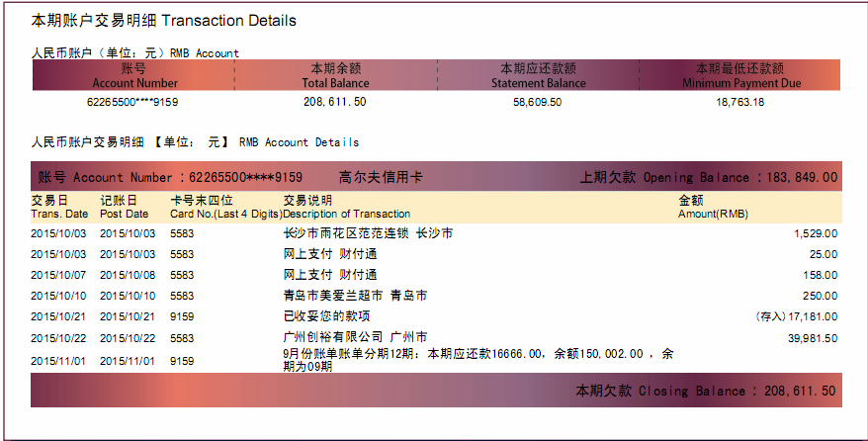Select the 广州创裕有限公司 transaction row description
Image resolution: width=868 pixels, height=441 pixels.
[x=355, y=337]
